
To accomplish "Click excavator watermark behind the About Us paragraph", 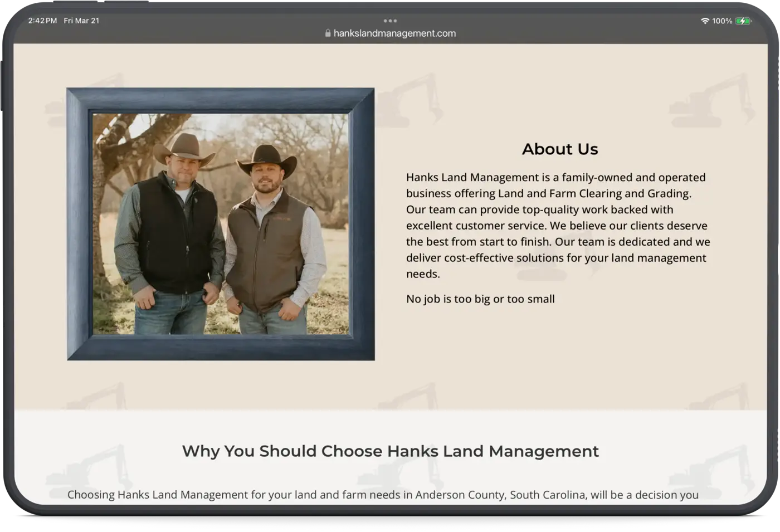I will (557, 265).
